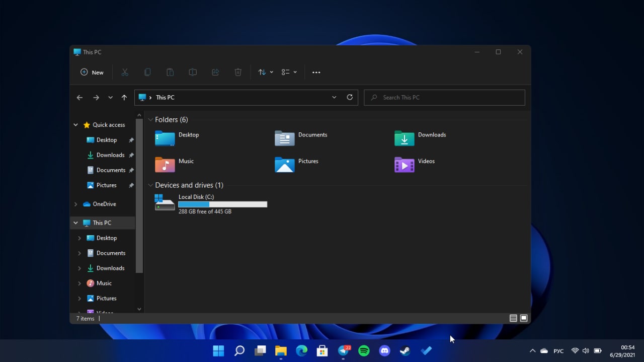Select the Desktop folder icon
Screen dimensions: 644x362
[165, 138]
